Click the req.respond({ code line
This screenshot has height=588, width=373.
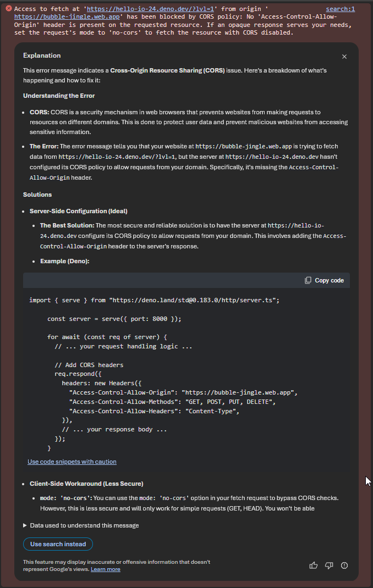tap(78, 374)
